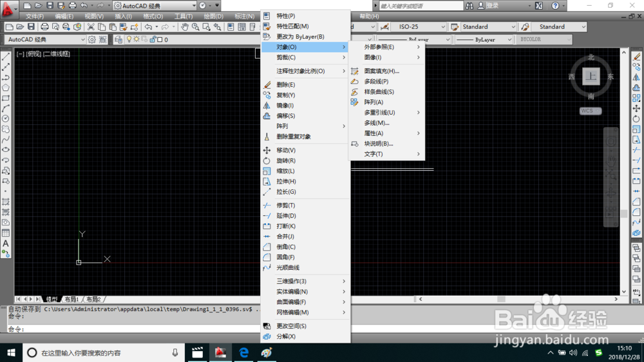Select the Polygon draw tool

6,88
